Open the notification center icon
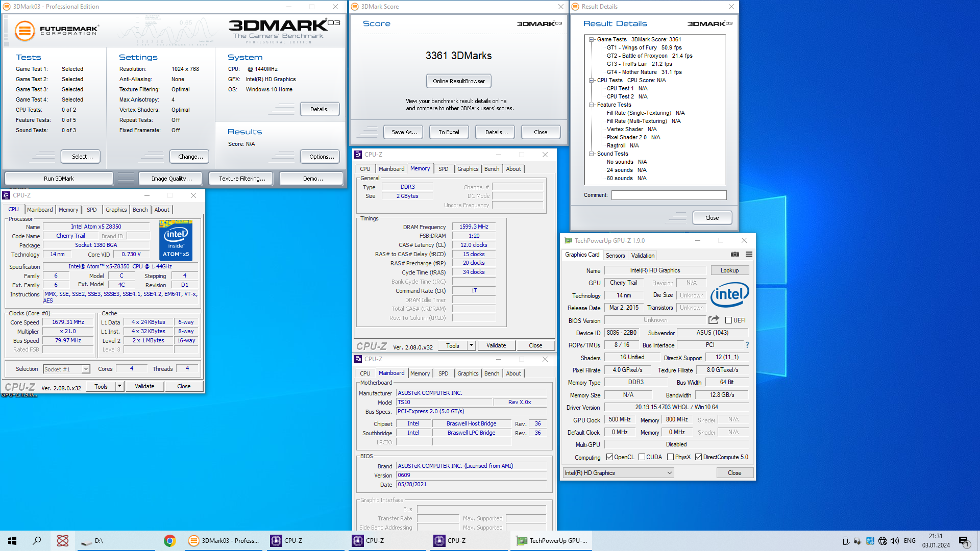Screen dimensions: 980x551 click(964, 541)
